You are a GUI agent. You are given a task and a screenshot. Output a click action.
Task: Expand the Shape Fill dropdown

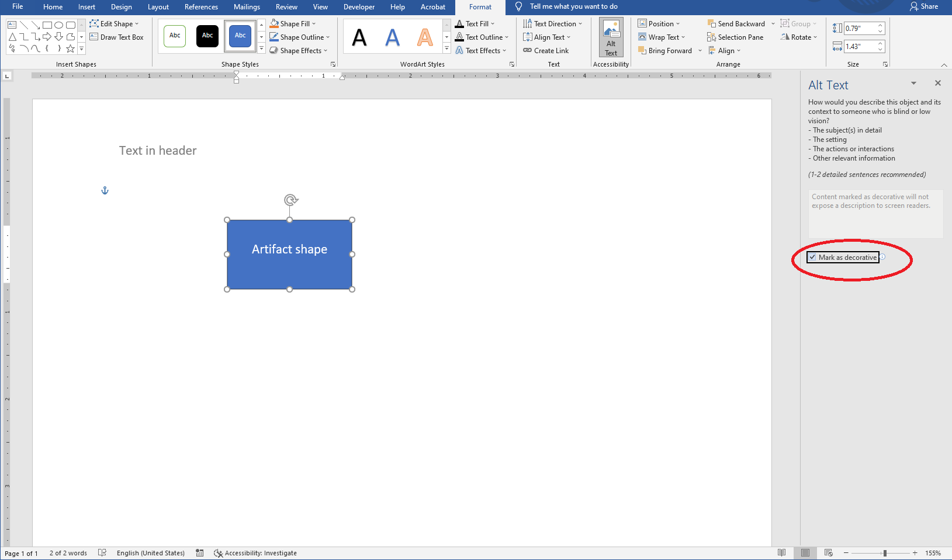(314, 24)
